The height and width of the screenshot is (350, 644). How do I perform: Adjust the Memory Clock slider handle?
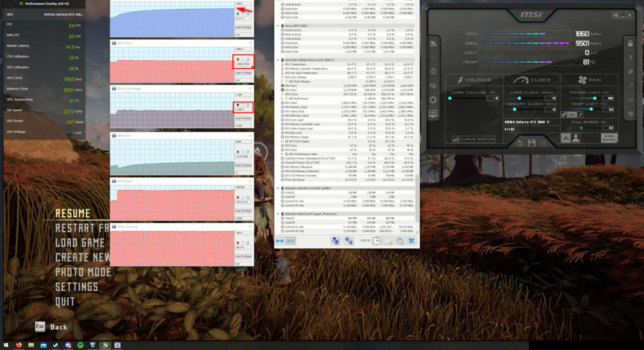point(514,109)
